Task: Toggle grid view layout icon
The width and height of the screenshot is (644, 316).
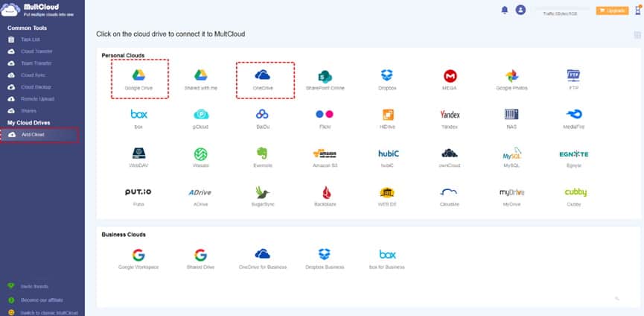Action: (x=637, y=35)
